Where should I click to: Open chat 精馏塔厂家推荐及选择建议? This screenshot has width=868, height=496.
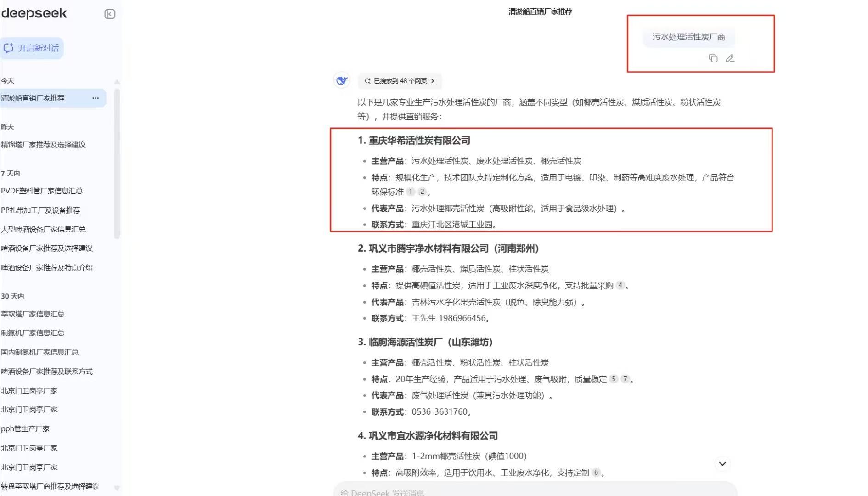pyautogui.click(x=43, y=145)
